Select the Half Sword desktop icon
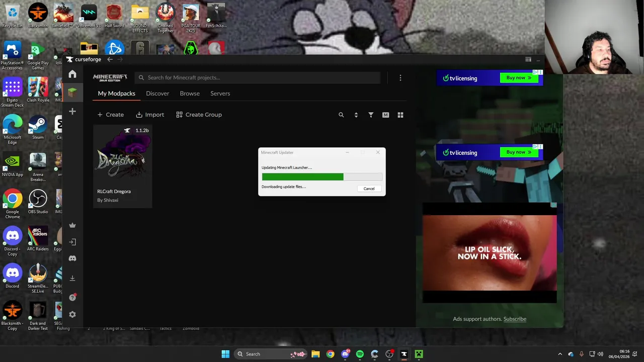This screenshot has height=362, width=644. 114,16
